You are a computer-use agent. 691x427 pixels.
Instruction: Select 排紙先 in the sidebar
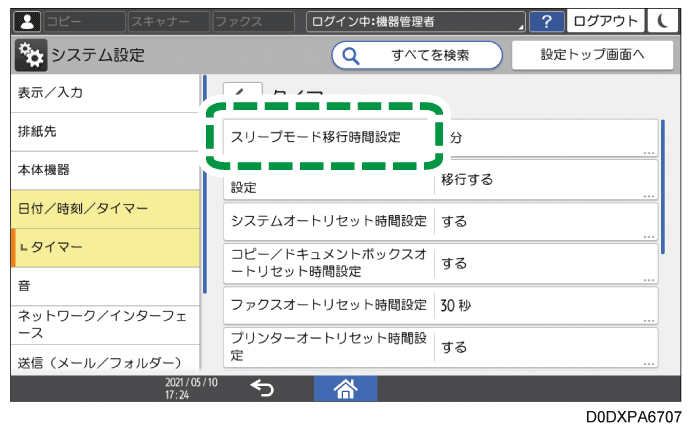click(105, 132)
